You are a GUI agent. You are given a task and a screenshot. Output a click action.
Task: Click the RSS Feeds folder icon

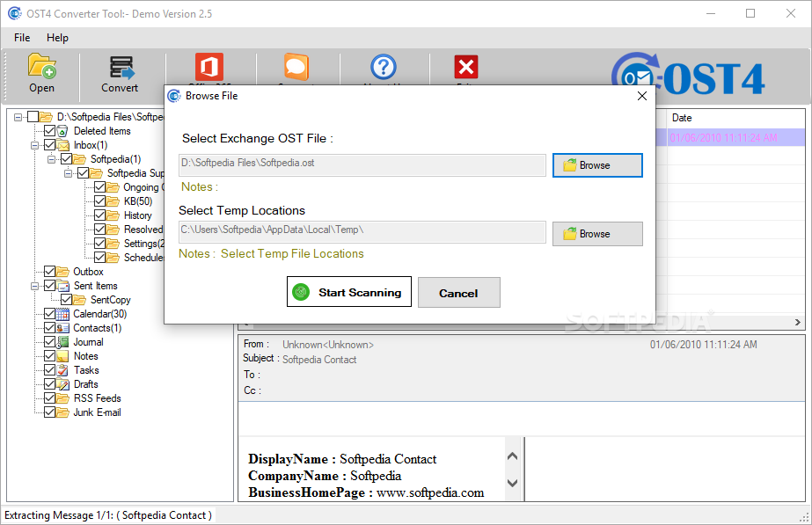[x=62, y=398]
